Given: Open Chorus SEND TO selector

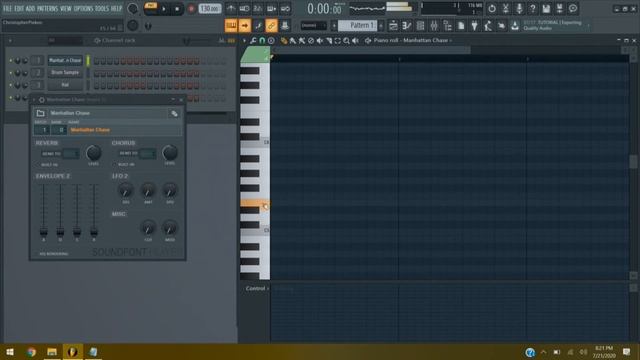Looking at the screenshot, I should pyautogui.click(x=147, y=153).
